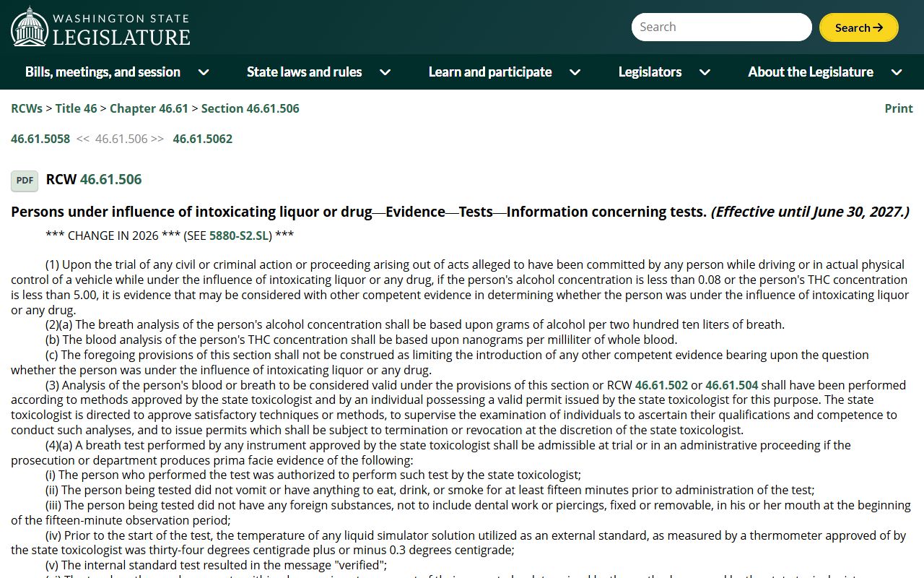
Task: Go to RCWs breadcrumb link
Action: tap(27, 108)
